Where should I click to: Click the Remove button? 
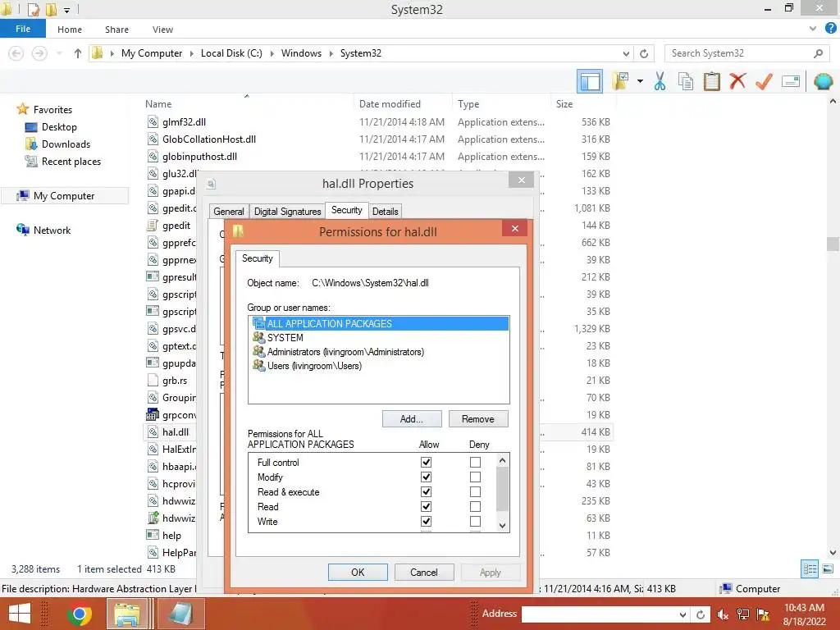pos(478,419)
